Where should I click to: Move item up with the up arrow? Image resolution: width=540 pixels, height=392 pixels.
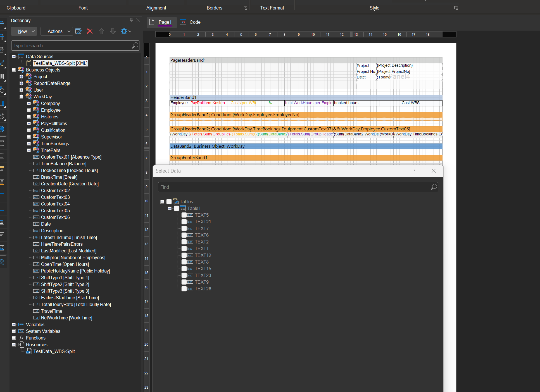(x=101, y=31)
